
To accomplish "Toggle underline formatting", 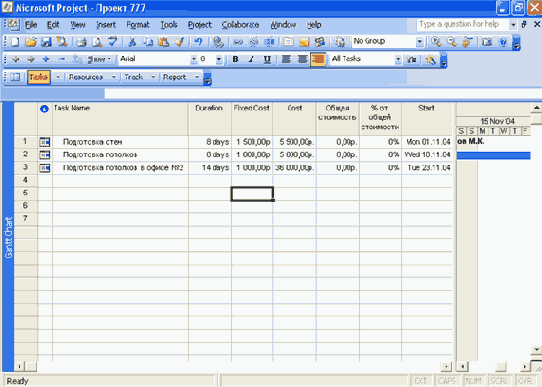I will click(267, 59).
